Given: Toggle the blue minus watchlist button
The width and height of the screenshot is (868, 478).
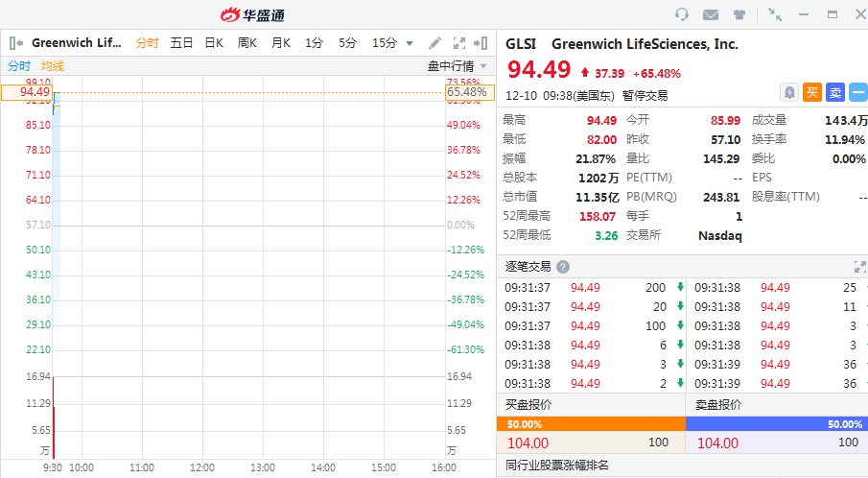Looking at the screenshot, I should (x=858, y=92).
